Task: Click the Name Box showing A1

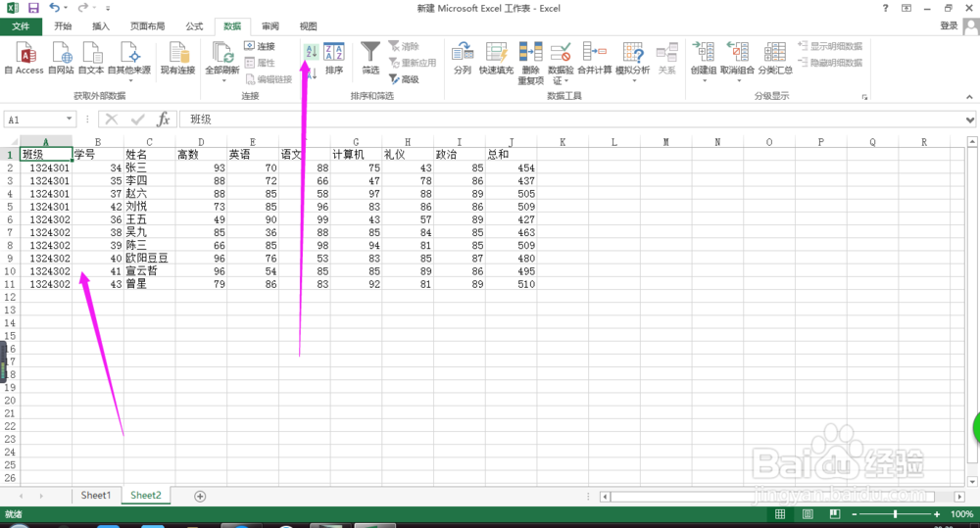Action: pos(34,120)
